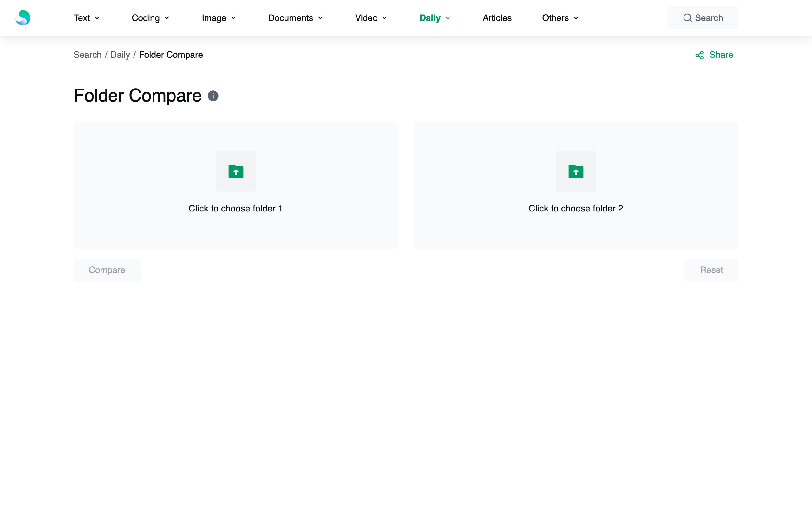Image resolution: width=812 pixels, height=508 pixels.
Task: Expand the Coding menu
Action: tap(151, 18)
